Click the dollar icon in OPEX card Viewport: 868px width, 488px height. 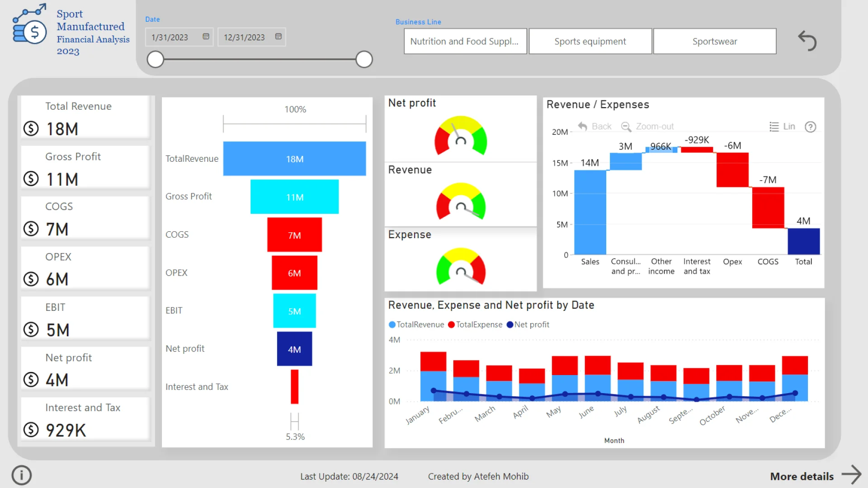pyautogui.click(x=31, y=279)
